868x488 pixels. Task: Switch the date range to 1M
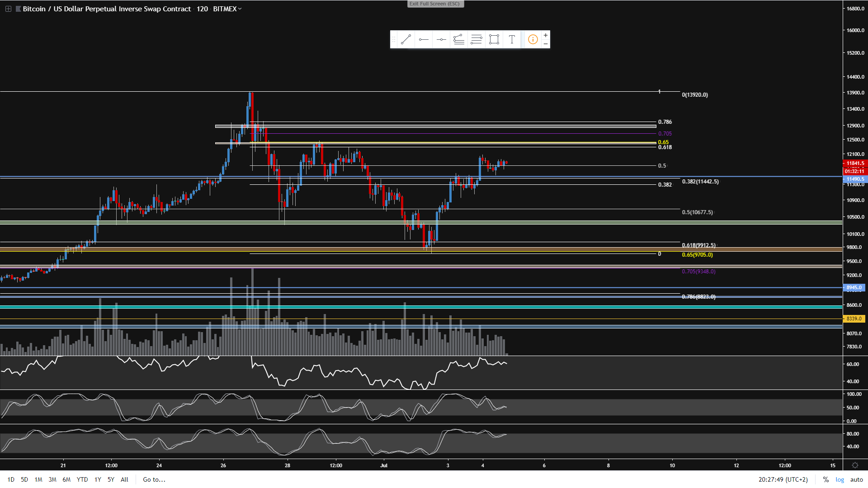coord(38,479)
